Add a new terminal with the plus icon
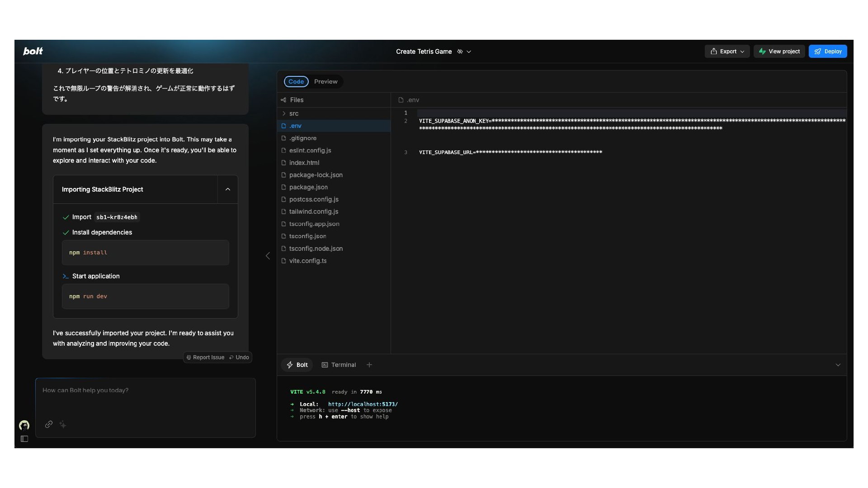 click(x=369, y=365)
